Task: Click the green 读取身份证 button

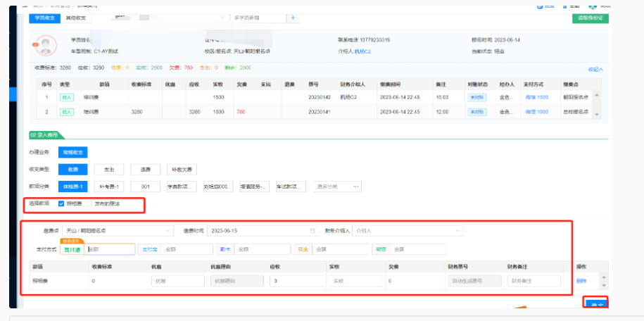Action: pyautogui.click(x=590, y=18)
